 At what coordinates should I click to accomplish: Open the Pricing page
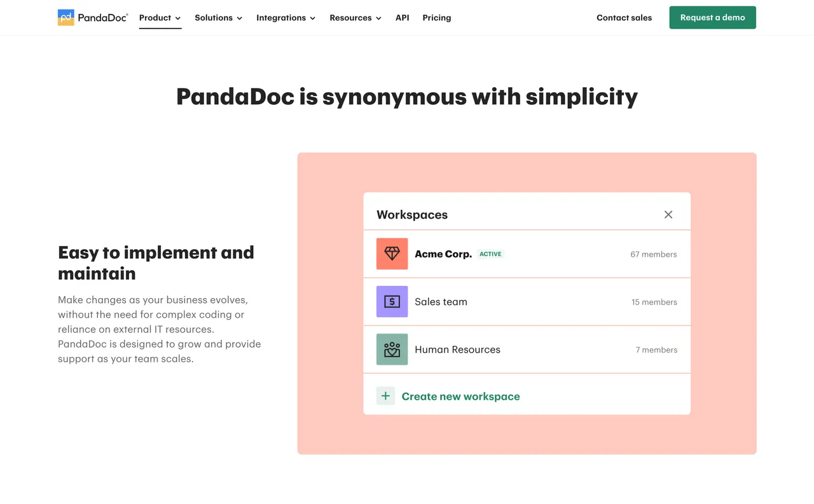pyautogui.click(x=437, y=18)
